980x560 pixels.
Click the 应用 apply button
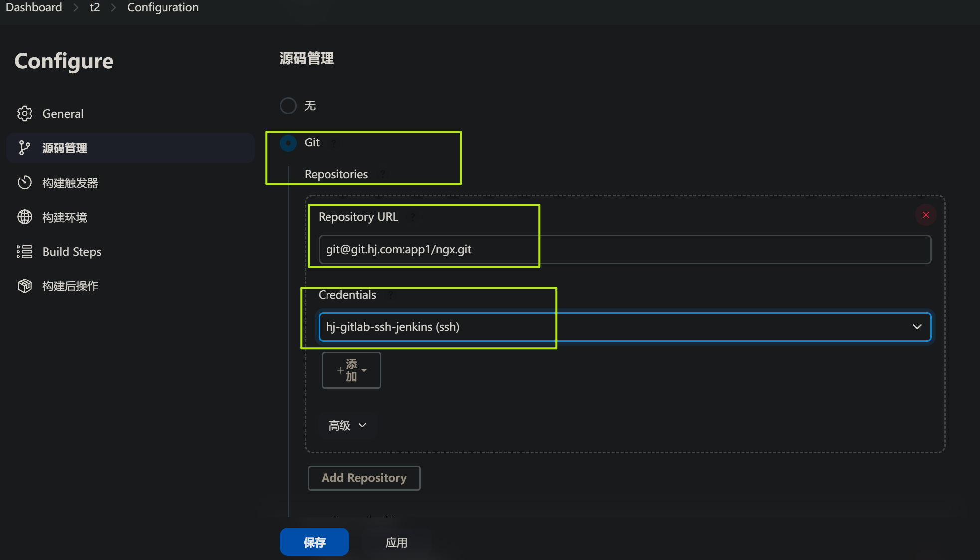coord(396,542)
